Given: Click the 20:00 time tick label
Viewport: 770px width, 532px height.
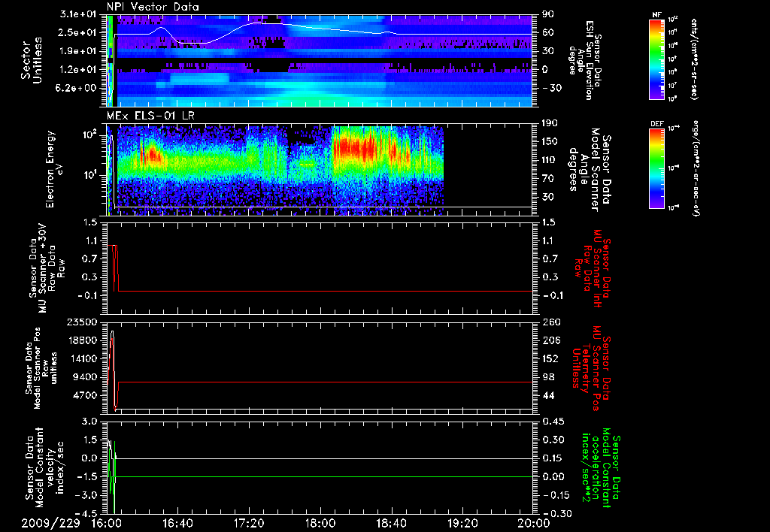Looking at the screenshot, I should click(534, 523).
